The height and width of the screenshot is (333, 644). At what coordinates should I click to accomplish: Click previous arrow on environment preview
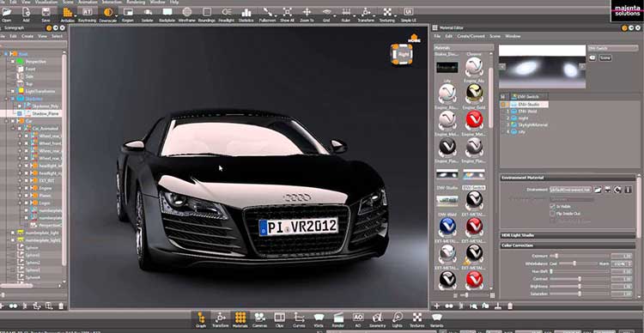502,66
